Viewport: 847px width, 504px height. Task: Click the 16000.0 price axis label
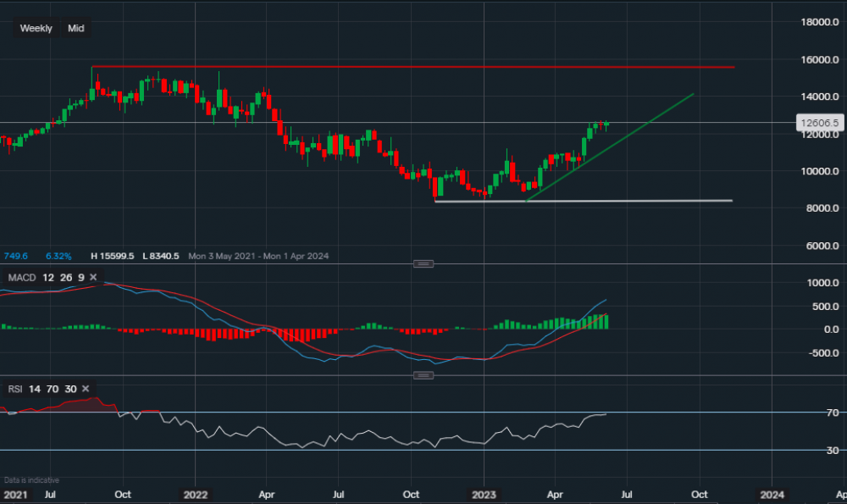pyautogui.click(x=815, y=60)
